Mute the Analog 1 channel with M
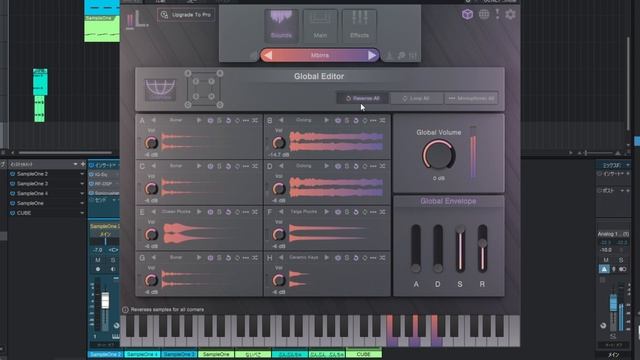The height and width of the screenshot is (360, 640). [x=606, y=260]
